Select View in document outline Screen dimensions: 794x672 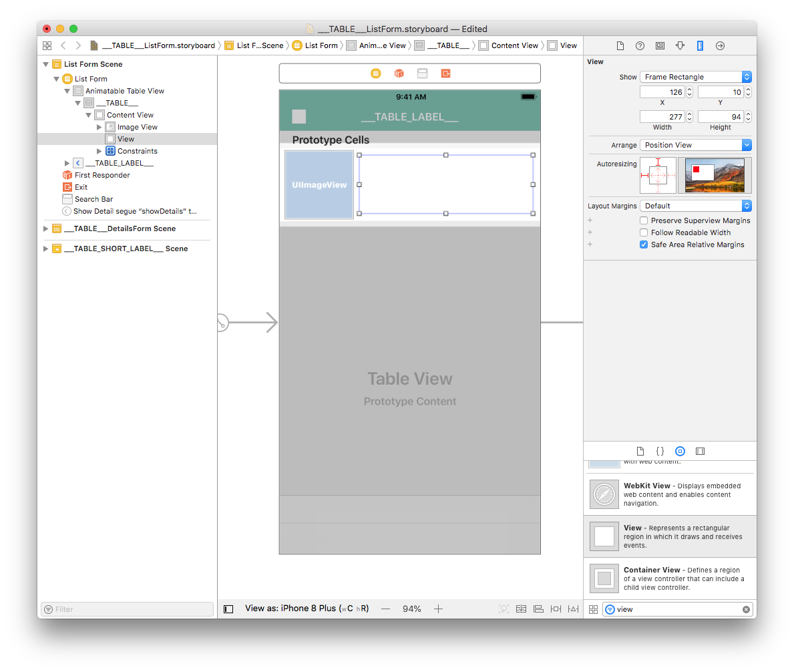(127, 139)
